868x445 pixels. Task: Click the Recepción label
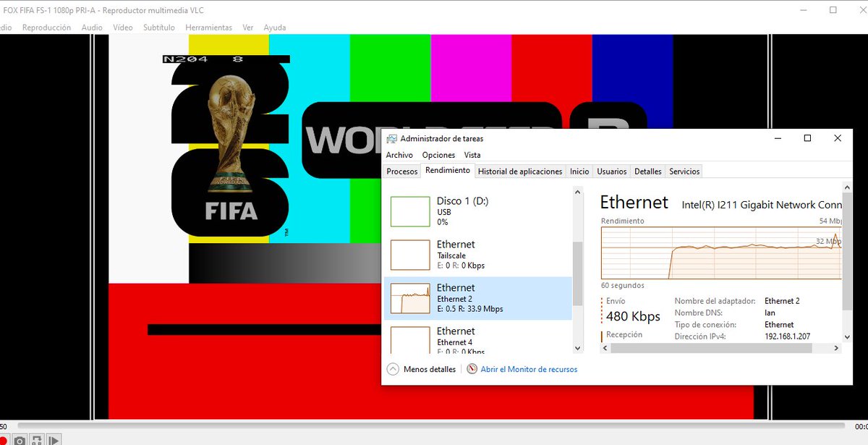[624, 335]
